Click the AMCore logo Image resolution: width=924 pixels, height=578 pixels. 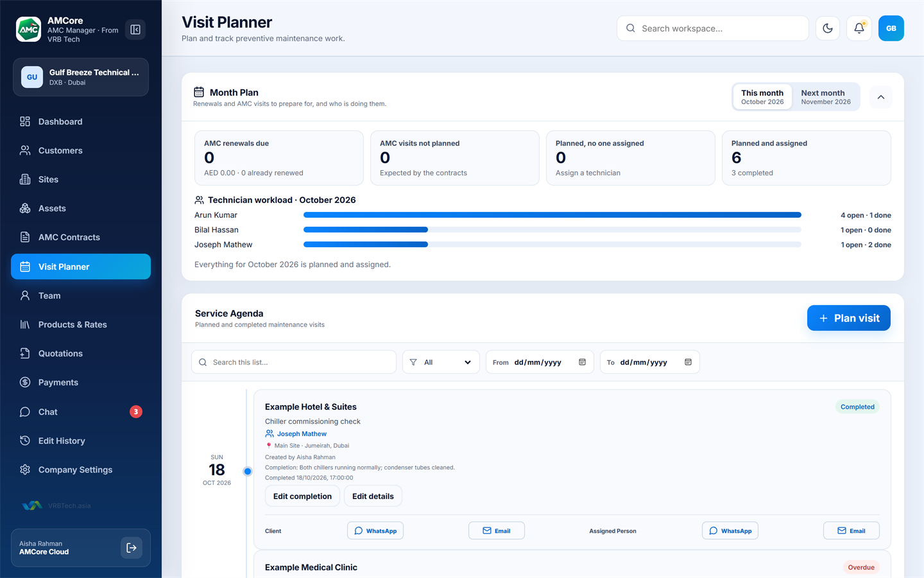click(29, 30)
